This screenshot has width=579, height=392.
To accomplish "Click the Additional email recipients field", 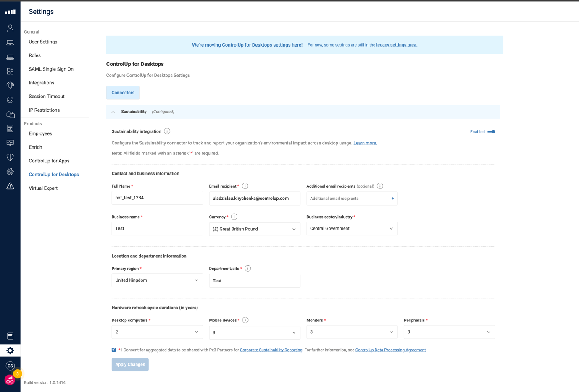I will [x=352, y=199].
